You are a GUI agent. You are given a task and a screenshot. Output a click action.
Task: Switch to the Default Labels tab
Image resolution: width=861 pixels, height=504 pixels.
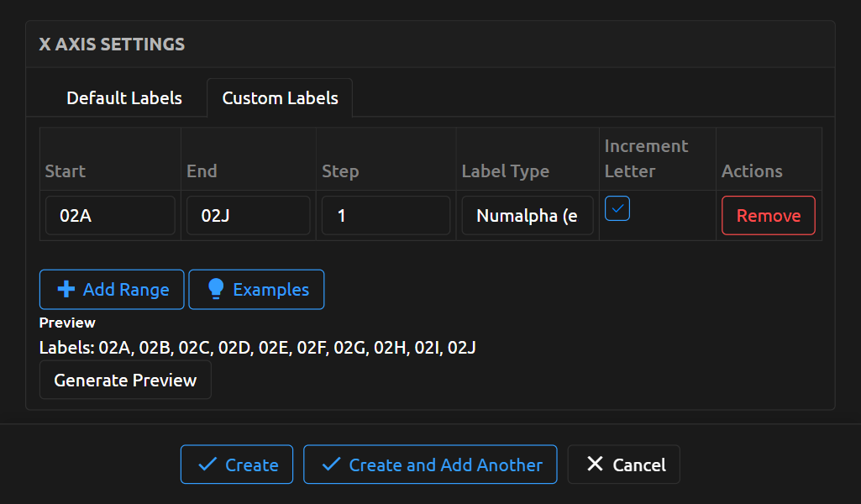coord(124,98)
